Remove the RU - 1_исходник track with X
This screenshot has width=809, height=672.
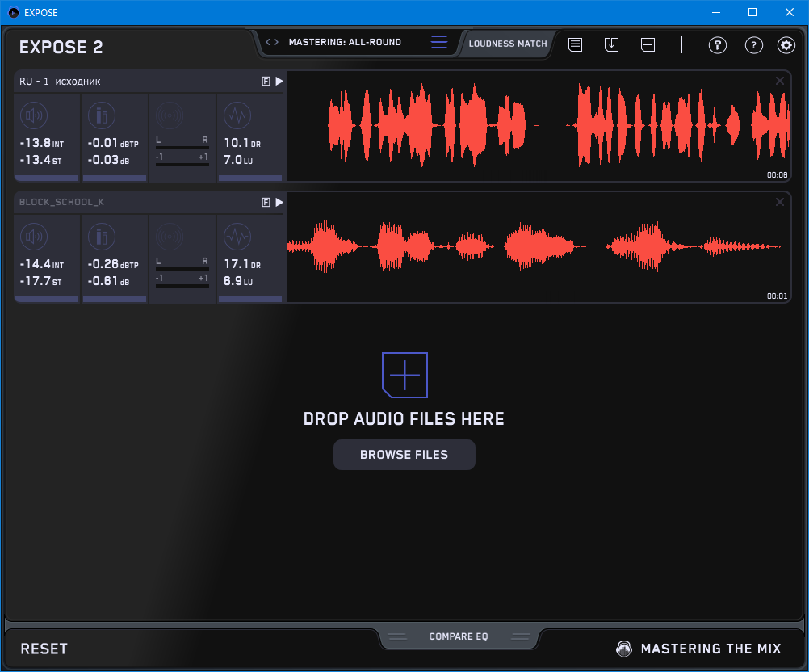click(x=780, y=81)
